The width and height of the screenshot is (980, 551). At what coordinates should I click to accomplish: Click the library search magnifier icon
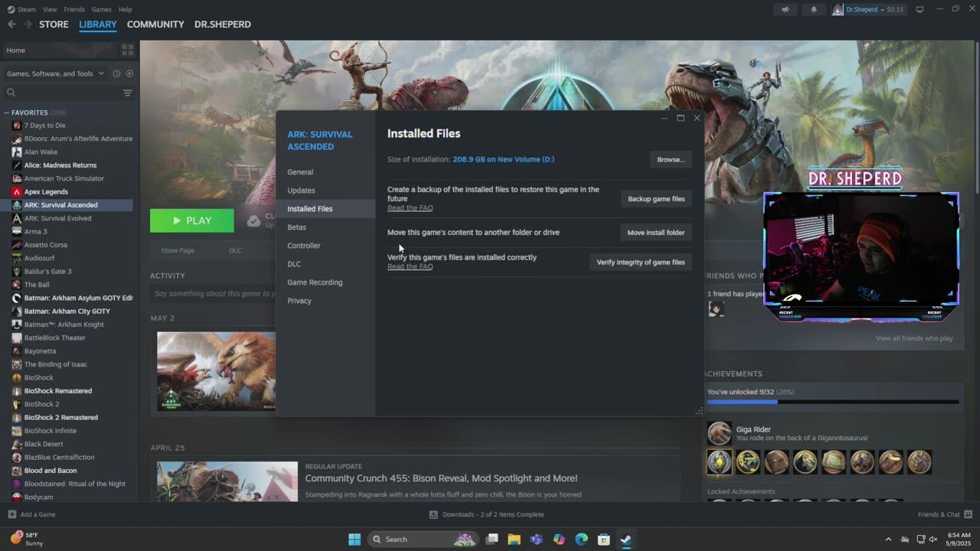[x=11, y=93]
